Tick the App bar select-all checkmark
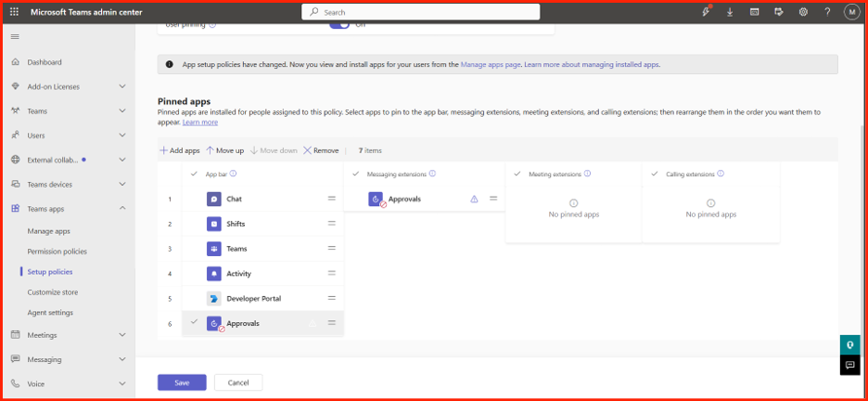 pyautogui.click(x=194, y=174)
